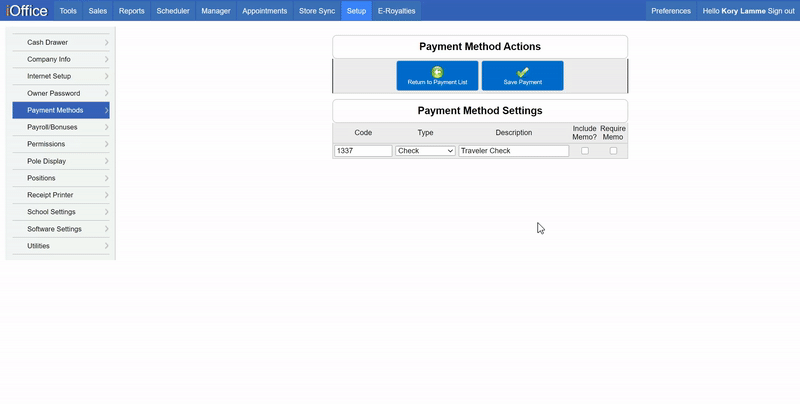Viewport: 800px width, 404px height.
Task: Click the green checkmark Save Payment icon
Action: [x=522, y=72]
